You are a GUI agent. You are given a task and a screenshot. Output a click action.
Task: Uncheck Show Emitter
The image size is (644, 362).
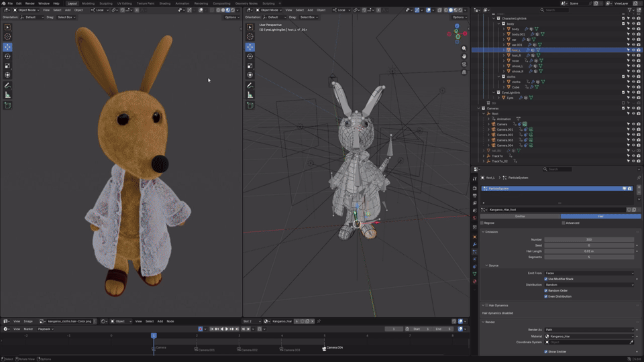click(546, 352)
